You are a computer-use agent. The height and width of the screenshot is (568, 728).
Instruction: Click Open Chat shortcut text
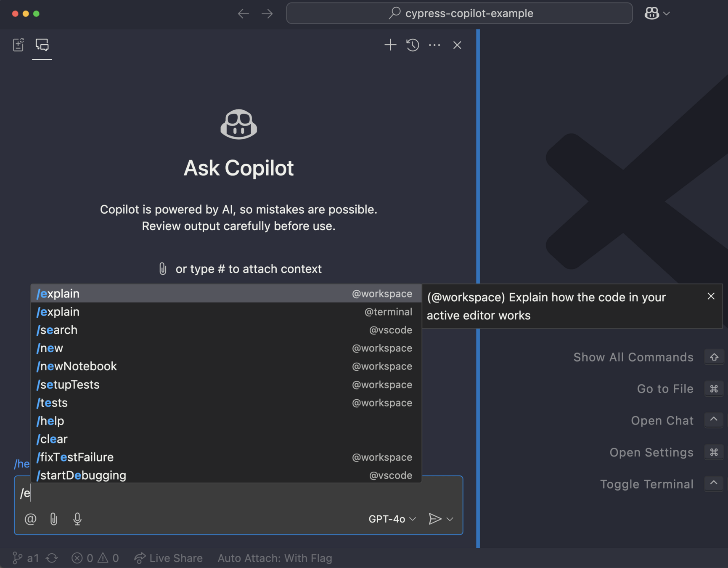coord(662,420)
